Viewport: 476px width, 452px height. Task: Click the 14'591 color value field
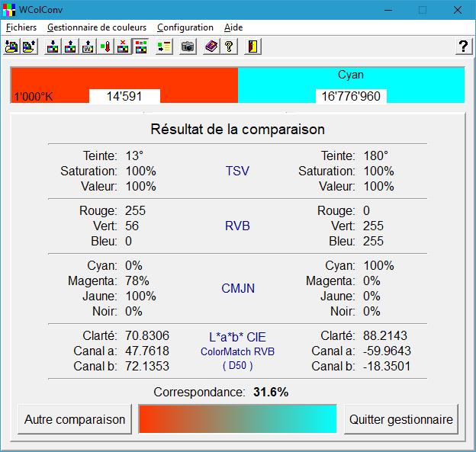(124, 96)
